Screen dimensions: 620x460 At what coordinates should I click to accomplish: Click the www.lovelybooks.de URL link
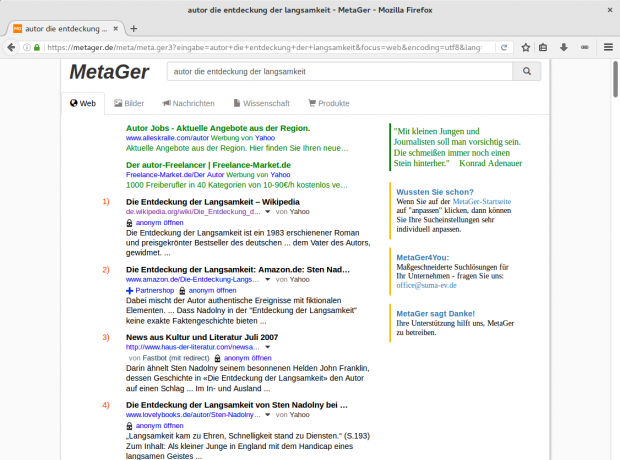[193, 415]
